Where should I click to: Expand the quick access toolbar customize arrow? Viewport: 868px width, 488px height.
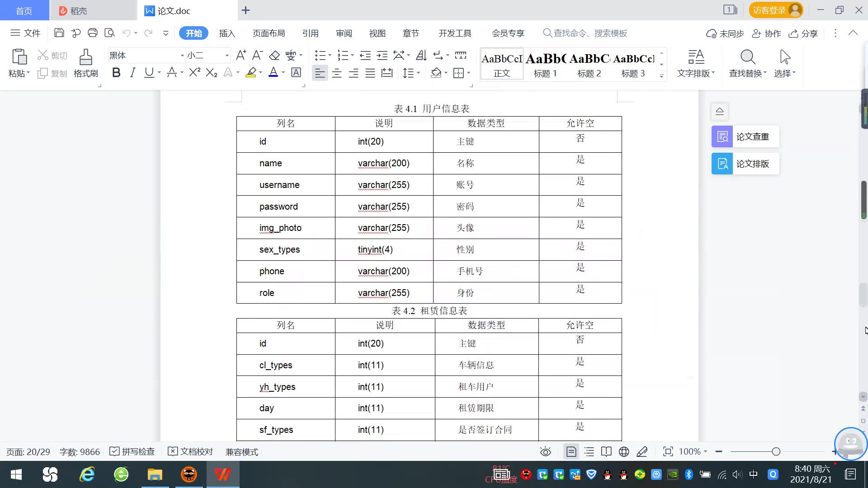point(166,33)
